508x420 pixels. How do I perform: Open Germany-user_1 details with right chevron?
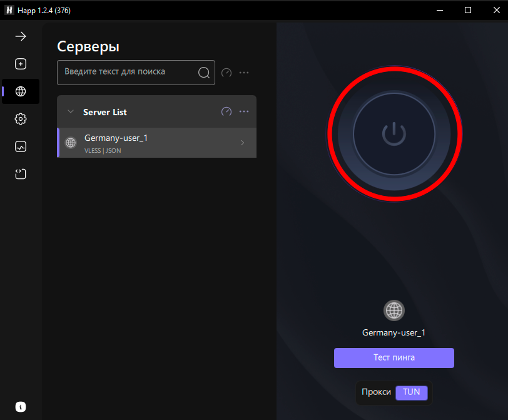243,143
